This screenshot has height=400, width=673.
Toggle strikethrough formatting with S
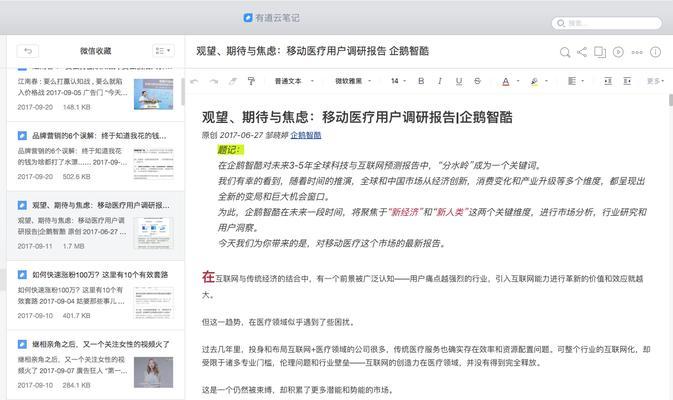coord(477,81)
